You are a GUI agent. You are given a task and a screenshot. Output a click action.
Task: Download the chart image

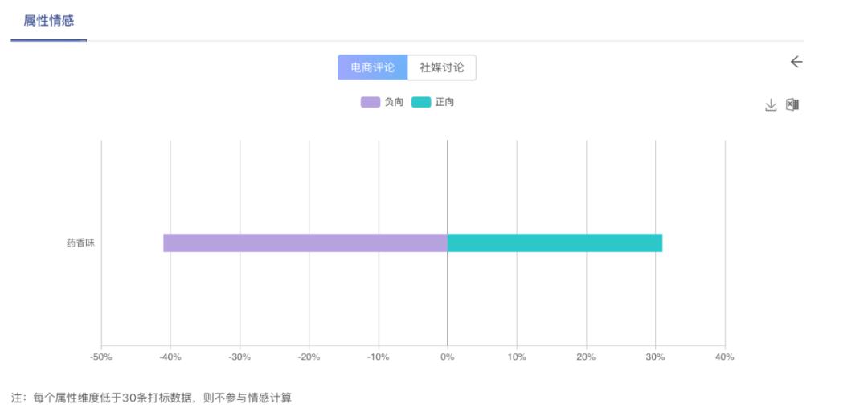click(x=771, y=105)
